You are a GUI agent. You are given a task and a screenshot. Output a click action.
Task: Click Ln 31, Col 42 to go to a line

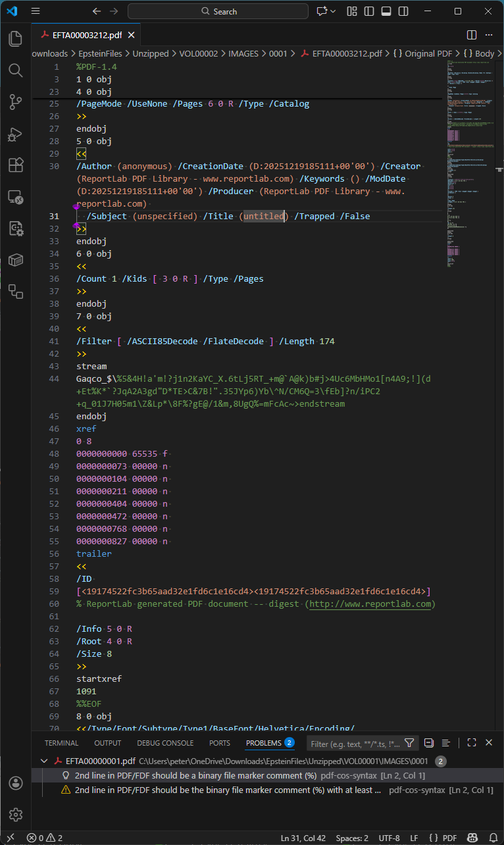[x=303, y=838]
